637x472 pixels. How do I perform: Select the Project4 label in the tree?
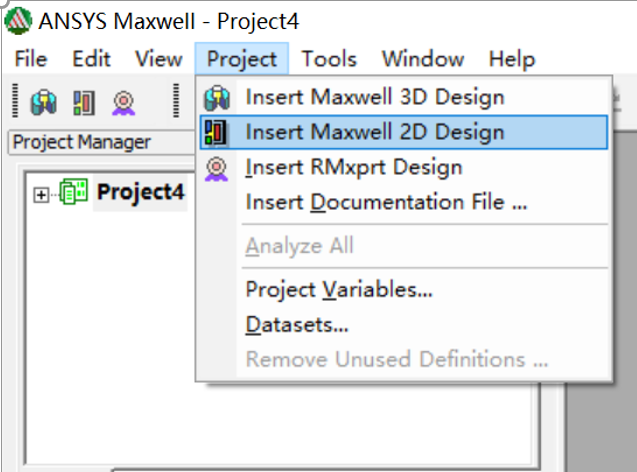141,193
